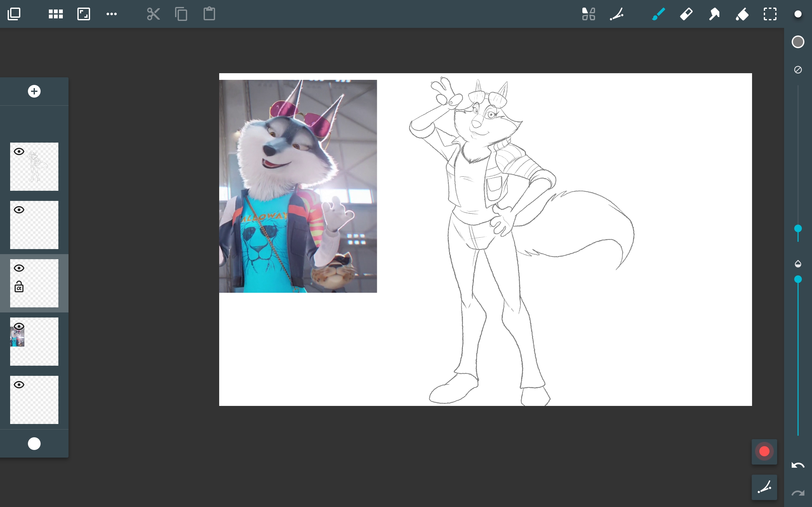Select the smudge tool
Image resolution: width=812 pixels, height=507 pixels.
pos(714,14)
